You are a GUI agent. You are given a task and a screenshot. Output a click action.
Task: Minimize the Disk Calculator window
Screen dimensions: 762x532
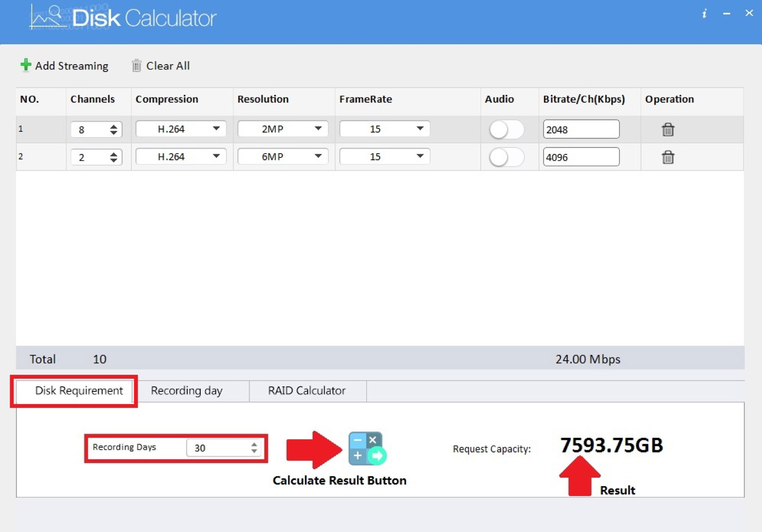click(x=726, y=14)
